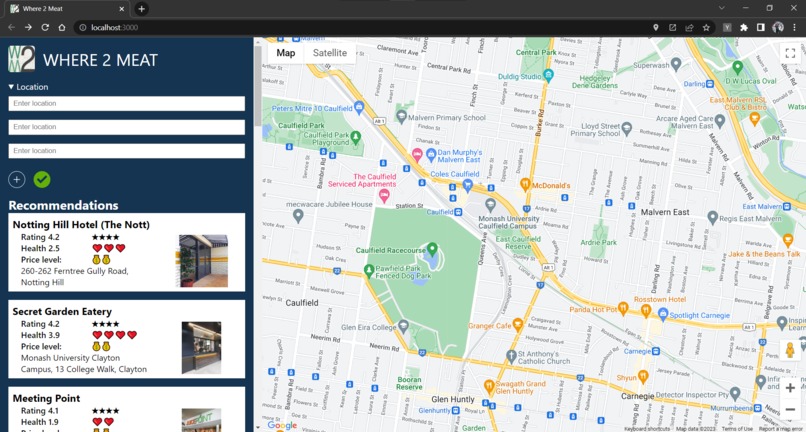Click Swagath Grand Glen Huntly marker
The width and height of the screenshot is (806, 432).
click(x=489, y=386)
